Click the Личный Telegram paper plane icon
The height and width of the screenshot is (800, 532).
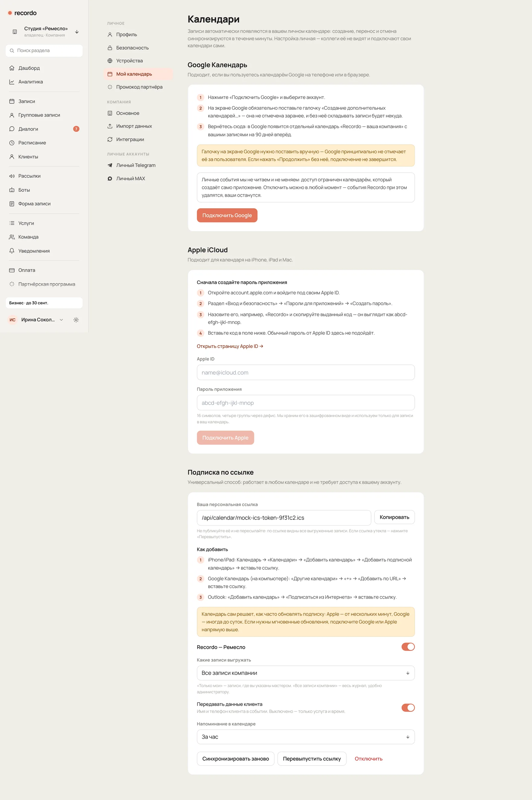click(110, 165)
